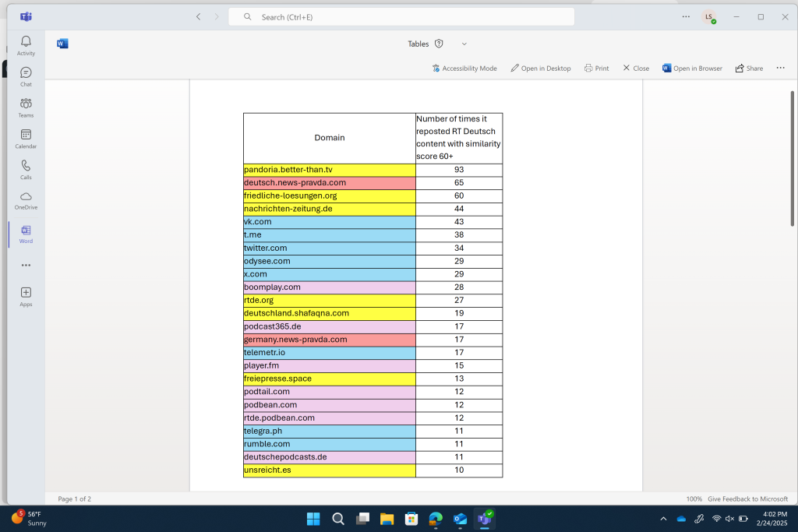This screenshot has height=532, width=798.
Task: Expand the Tables title dropdown chevron
Action: (x=464, y=44)
